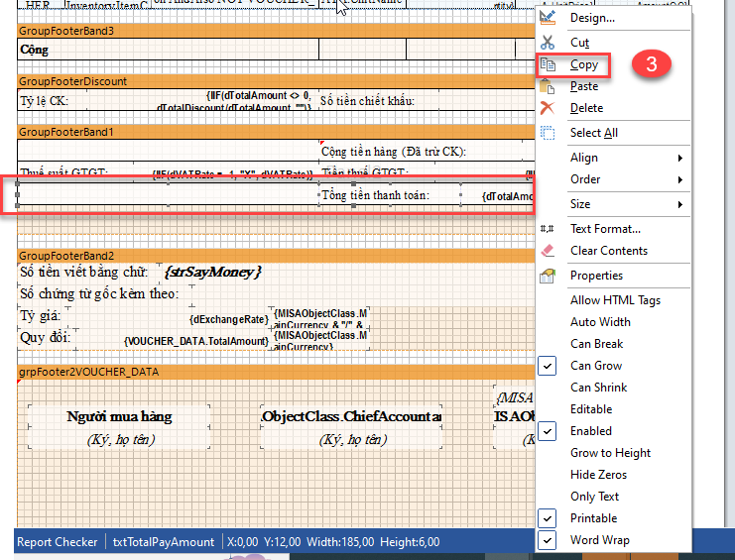Select Allow HTML Tags menu entry

click(x=615, y=300)
